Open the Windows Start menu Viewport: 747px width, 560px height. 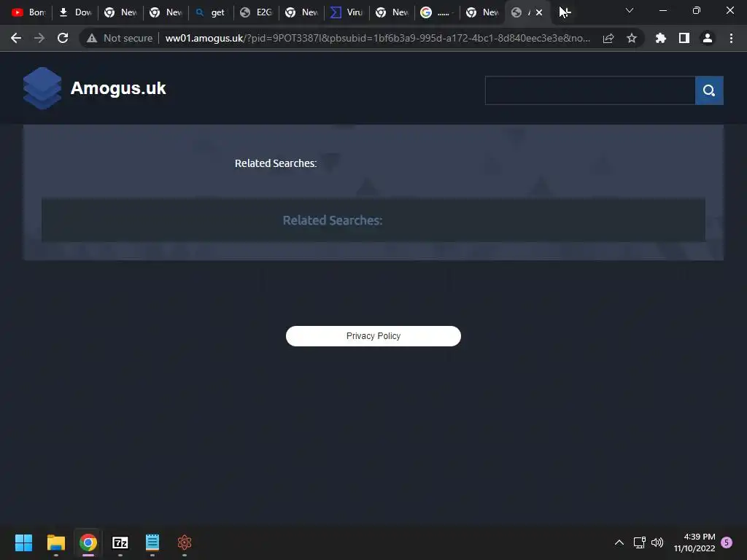pos(23,542)
